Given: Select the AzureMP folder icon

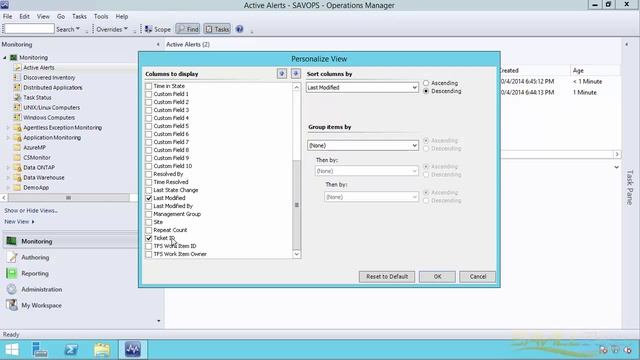Looking at the screenshot, I should tap(17, 147).
